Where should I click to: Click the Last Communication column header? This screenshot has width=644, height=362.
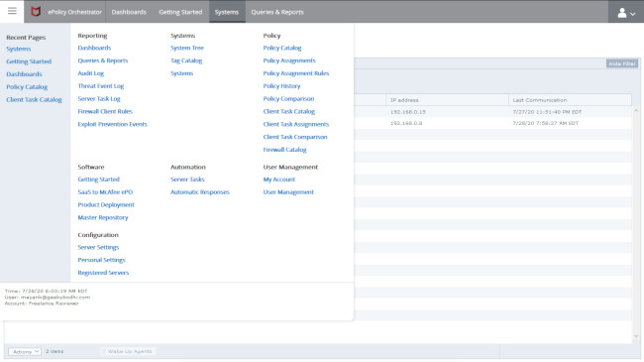point(570,100)
